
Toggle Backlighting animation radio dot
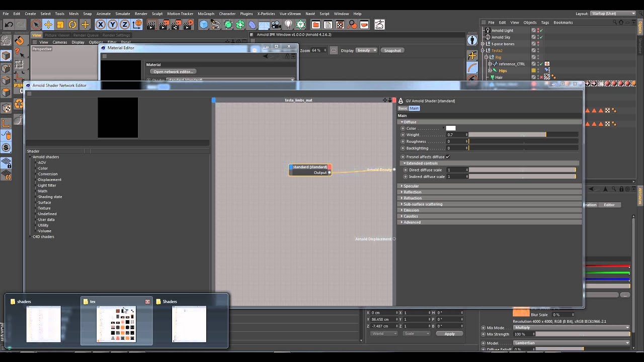tap(403, 148)
